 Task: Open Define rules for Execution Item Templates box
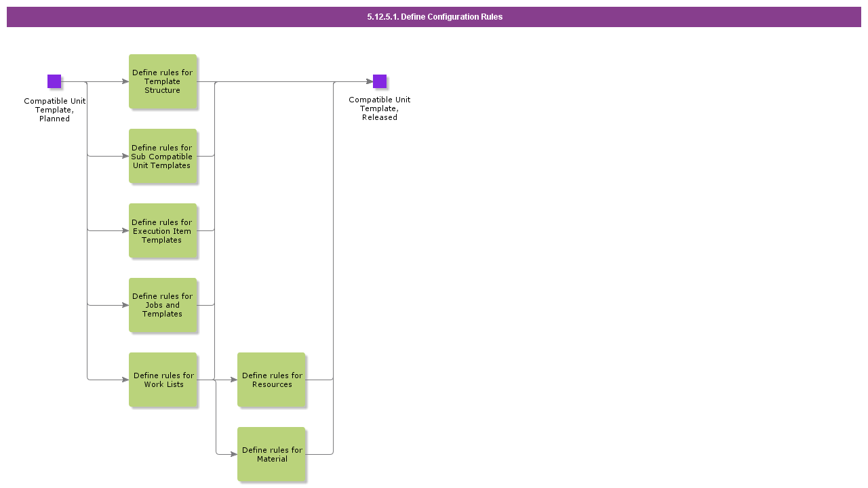163,230
